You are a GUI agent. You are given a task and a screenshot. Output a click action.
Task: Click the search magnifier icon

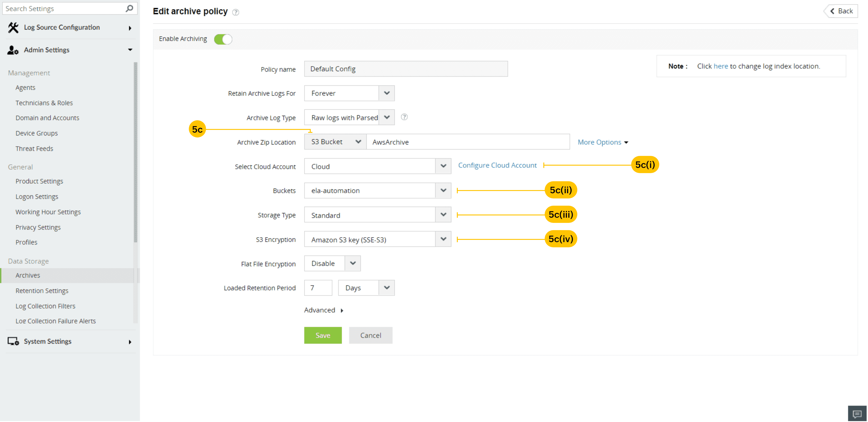pyautogui.click(x=129, y=8)
